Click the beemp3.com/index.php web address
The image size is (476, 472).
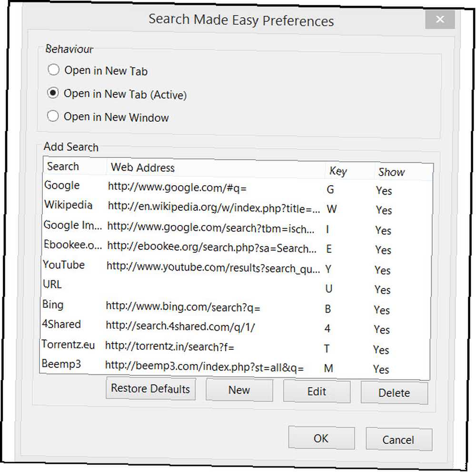(x=204, y=366)
